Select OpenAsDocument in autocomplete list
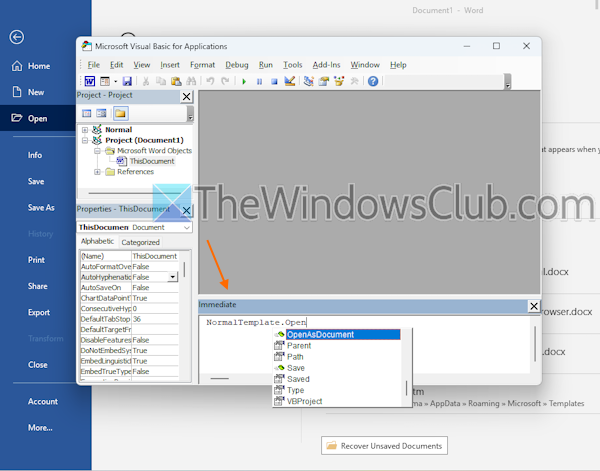600x471 pixels. (x=337, y=335)
